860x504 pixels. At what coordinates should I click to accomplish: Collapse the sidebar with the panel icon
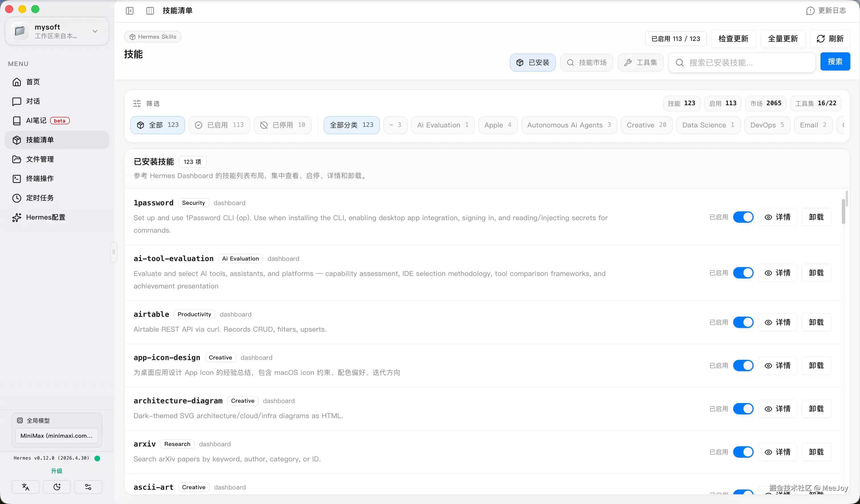tap(130, 11)
